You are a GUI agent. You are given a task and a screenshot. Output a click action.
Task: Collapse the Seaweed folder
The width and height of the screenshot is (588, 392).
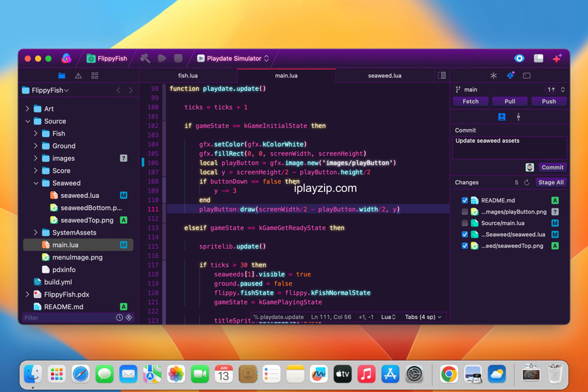coord(36,183)
